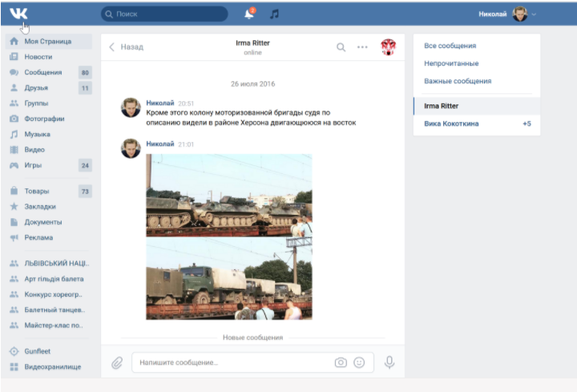Screen dimensions: 577x392
Task: Open Сообщения in left sidebar
Action: pyautogui.click(x=42, y=72)
